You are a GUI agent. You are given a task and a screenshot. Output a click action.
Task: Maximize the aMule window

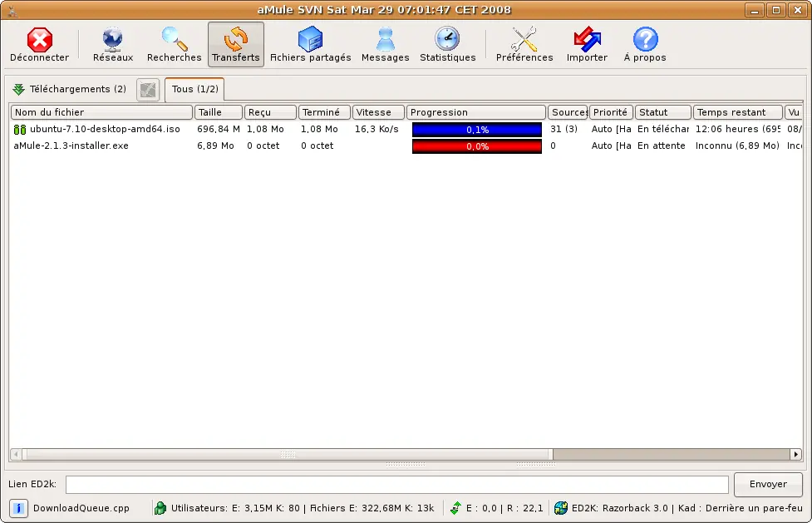776,10
